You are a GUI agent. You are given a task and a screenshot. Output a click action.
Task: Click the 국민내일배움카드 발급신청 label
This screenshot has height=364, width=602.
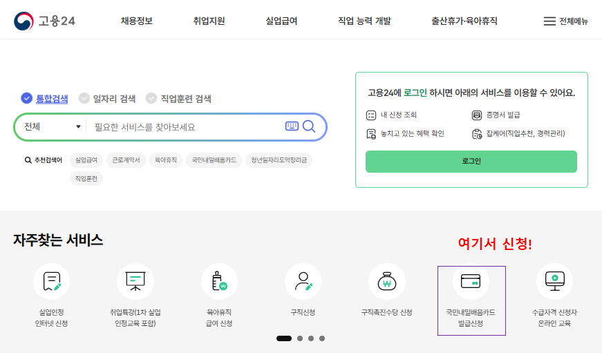point(471,318)
